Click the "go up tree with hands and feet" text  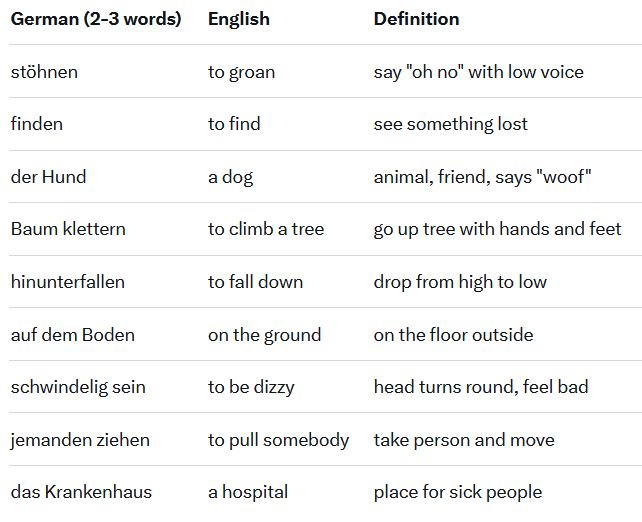coord(497,229)
